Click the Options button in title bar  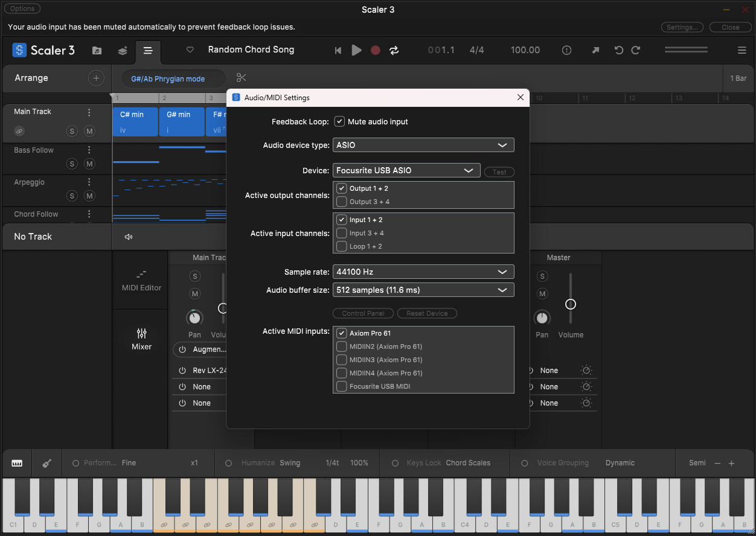tap(22, 8)
